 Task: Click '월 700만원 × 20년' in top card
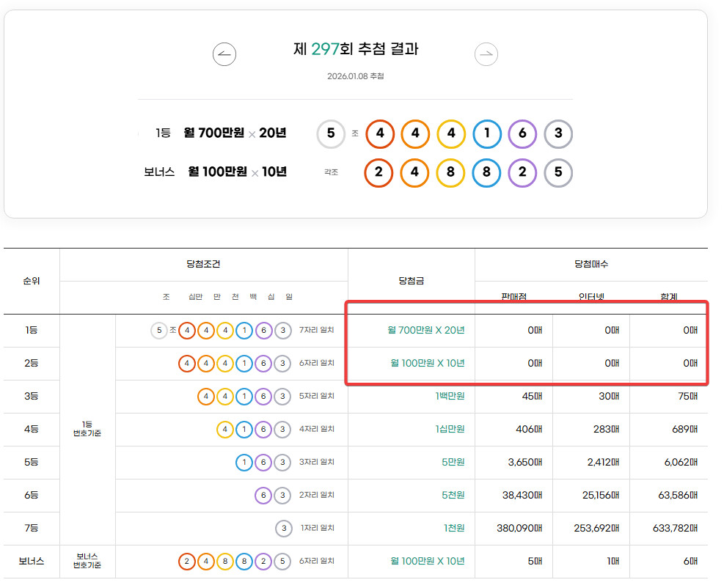click(x=235, y=133)
